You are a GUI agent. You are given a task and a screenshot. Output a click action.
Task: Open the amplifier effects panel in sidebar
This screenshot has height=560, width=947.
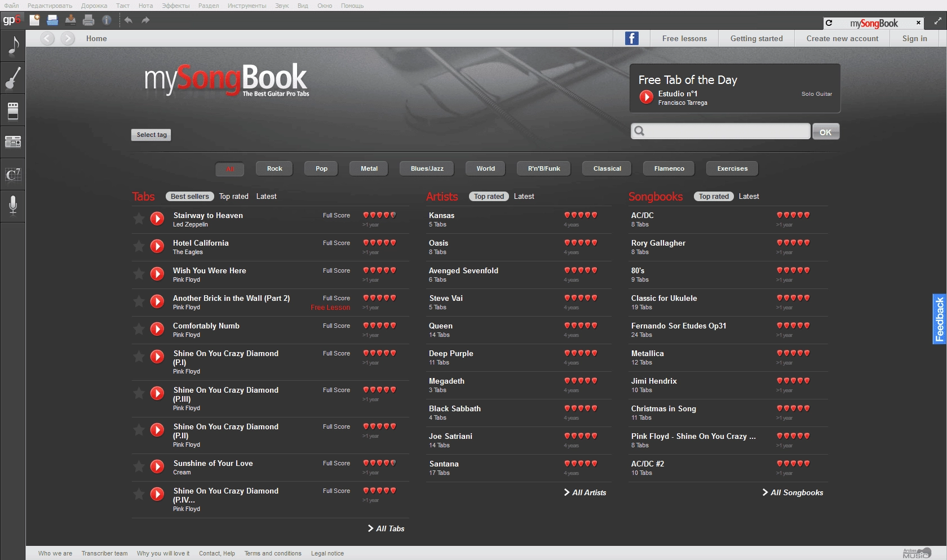(x=13, y=110)
